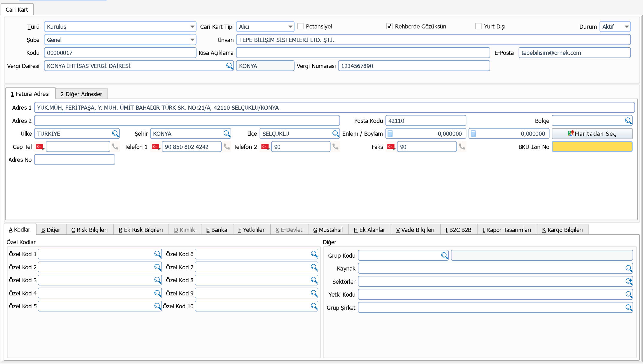Screen dimensions: 643x364
Task: Open Özel Kod 6 lookup magnifier
Action: tap(314, 254)
